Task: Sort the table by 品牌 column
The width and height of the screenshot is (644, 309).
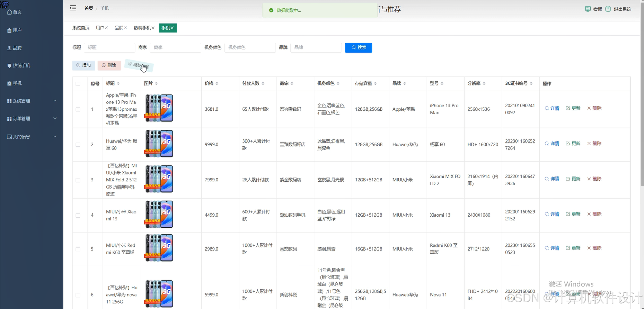Action: (405, 83)
